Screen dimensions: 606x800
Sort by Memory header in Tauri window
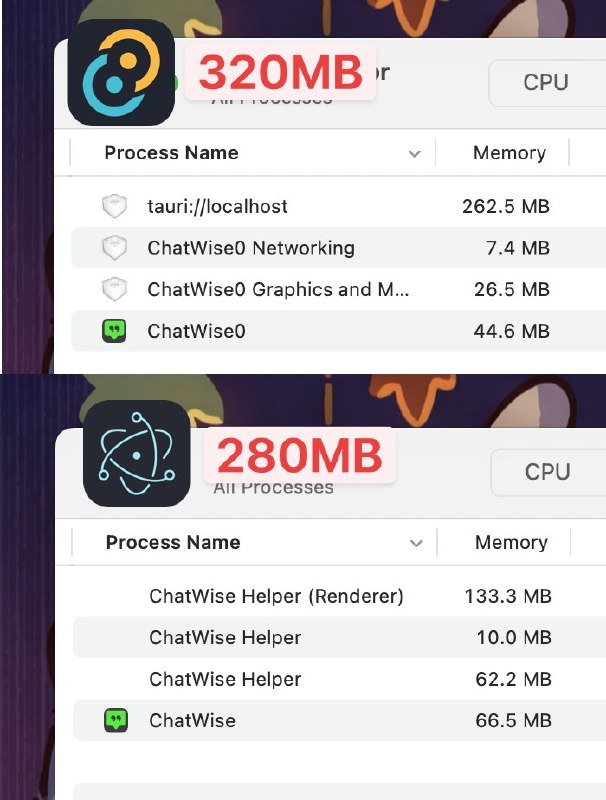pos(509,153)
